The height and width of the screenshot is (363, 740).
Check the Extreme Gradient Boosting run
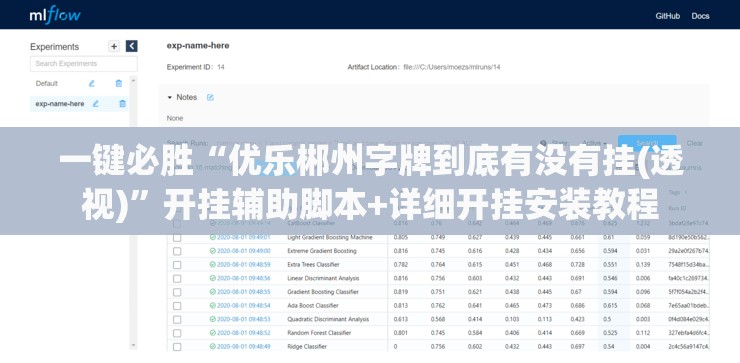(177, 251)
